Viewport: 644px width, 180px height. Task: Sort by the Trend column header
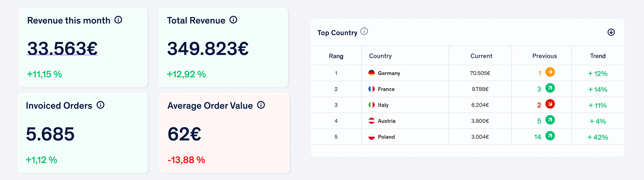pos(598,56)
